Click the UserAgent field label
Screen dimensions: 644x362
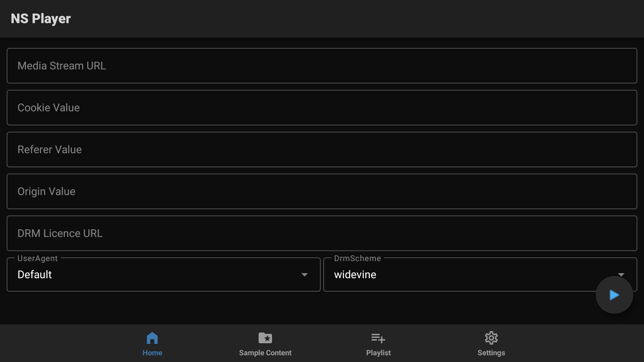37,258
